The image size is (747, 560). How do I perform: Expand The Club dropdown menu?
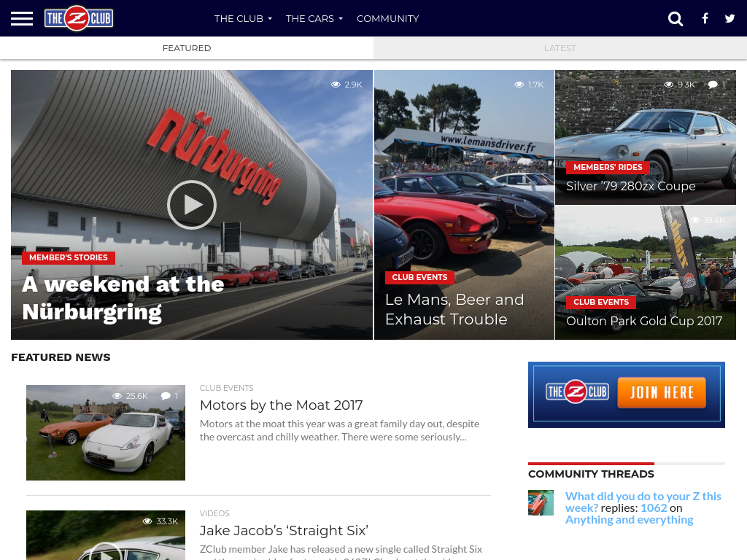coord(243,18)
